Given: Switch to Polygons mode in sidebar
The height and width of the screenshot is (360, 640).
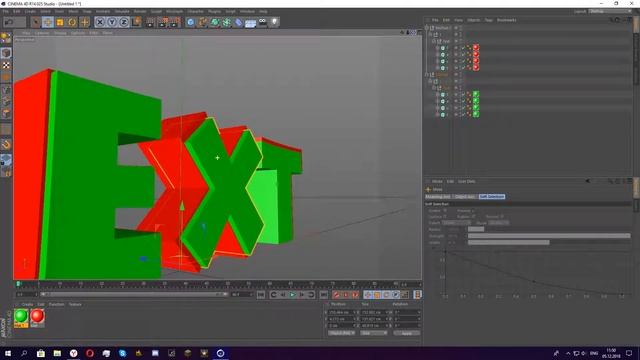Looking at the screenshot, I should pos(6,114).
